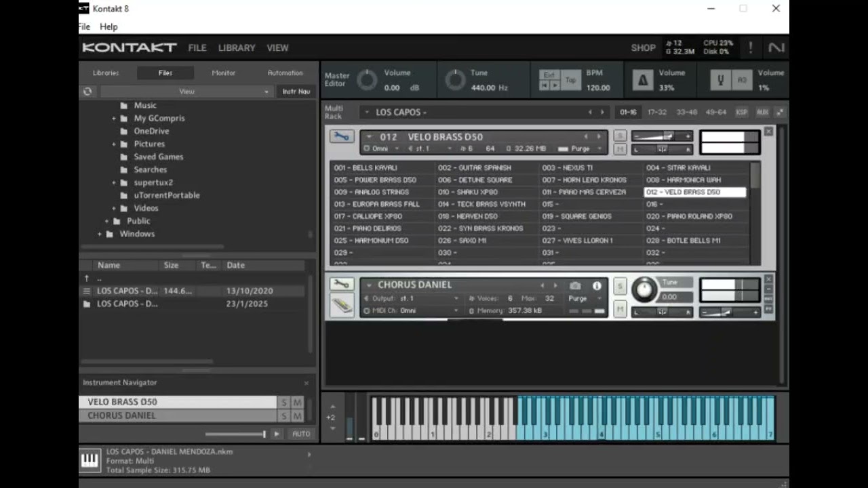Switch to the Libraries tab
The height and width of the screenshot is (488, 868).
tap(106, 73)
